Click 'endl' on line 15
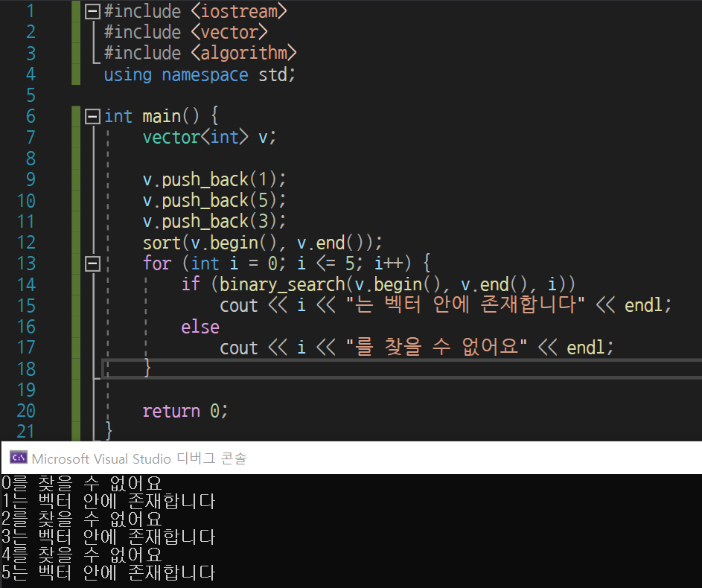Screen dimensions: 702x588 [x=643, y=306]
